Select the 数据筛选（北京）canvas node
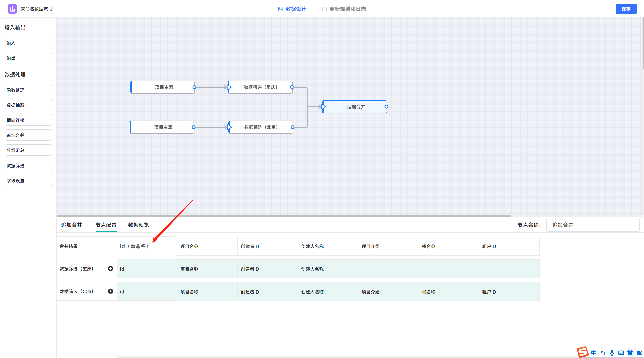This screenshot has height=358, width=644. 261,127
